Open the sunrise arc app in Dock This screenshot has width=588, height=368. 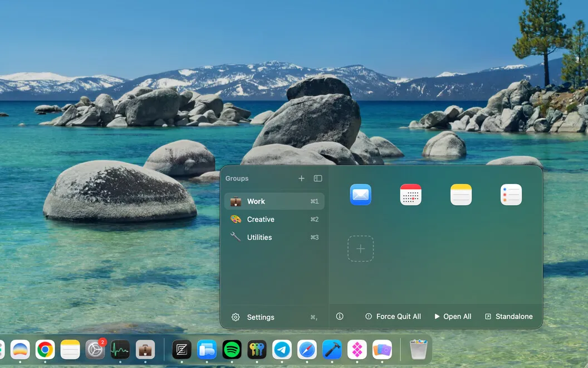click(20, 350)
